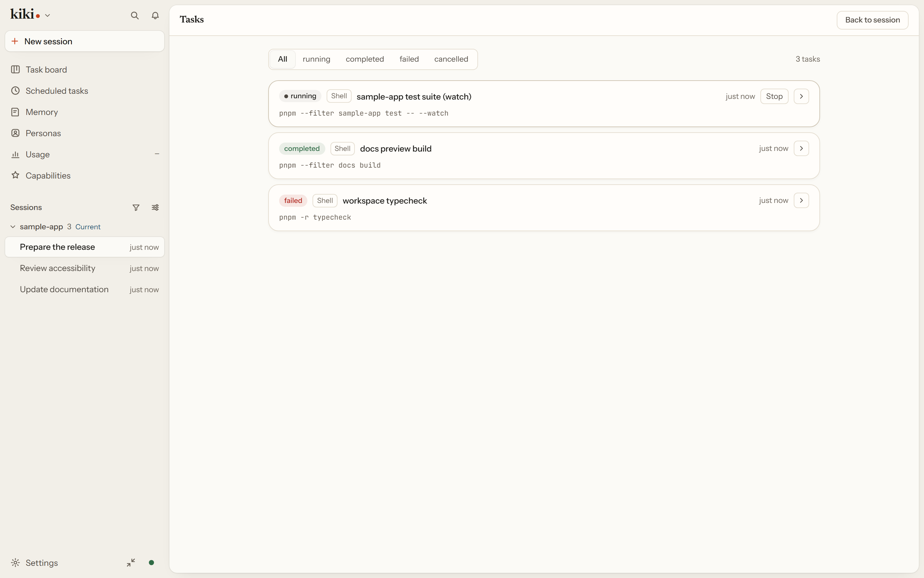Click the Capabilities star icon
This screenshot has width=924, height=578.
(15, 175)
